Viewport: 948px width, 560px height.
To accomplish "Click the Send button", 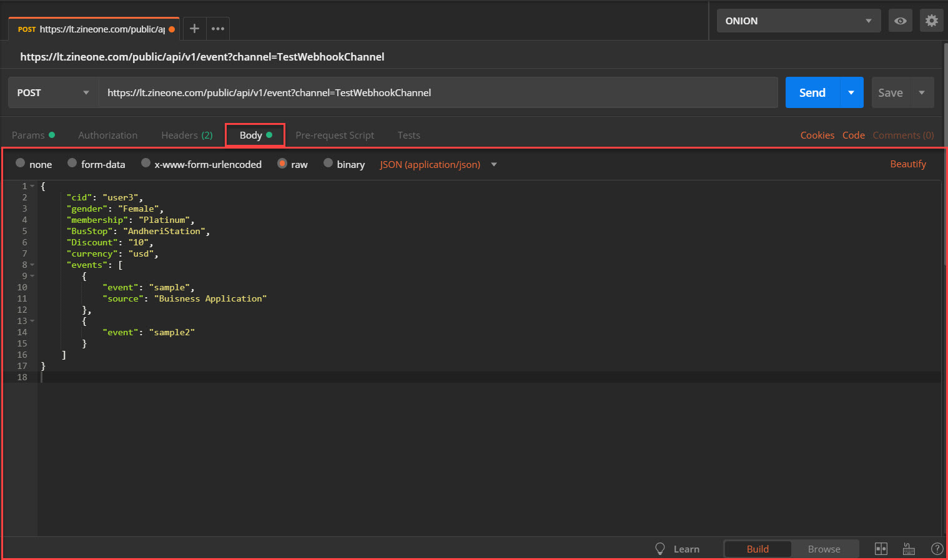I will 812,92.
